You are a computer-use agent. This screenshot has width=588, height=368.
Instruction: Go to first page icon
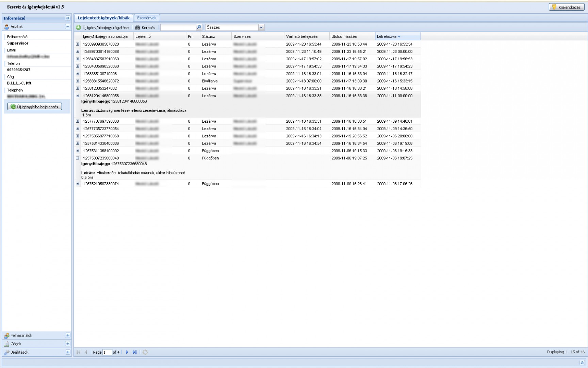click(79, 352)
